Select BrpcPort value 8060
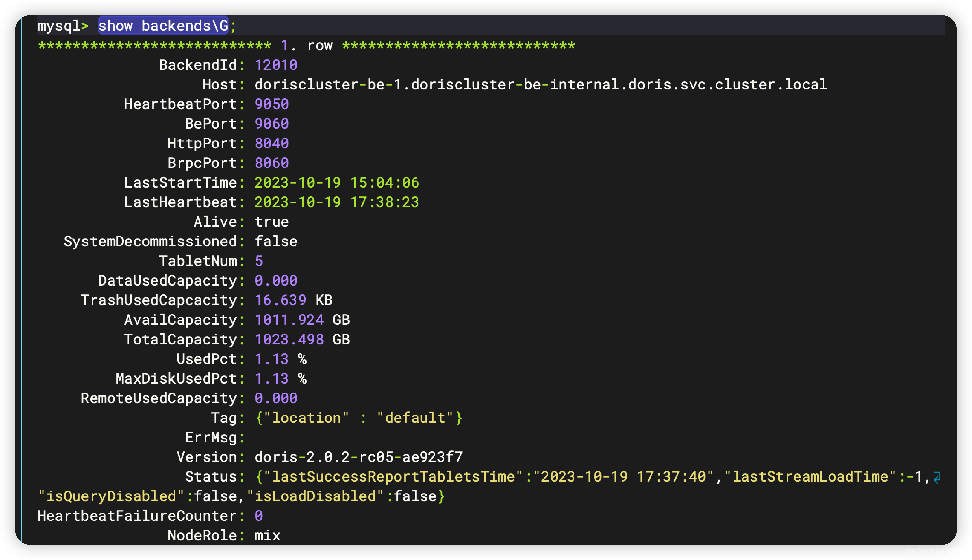The width and height of the screenshot is (972, 560). (272, 163)
